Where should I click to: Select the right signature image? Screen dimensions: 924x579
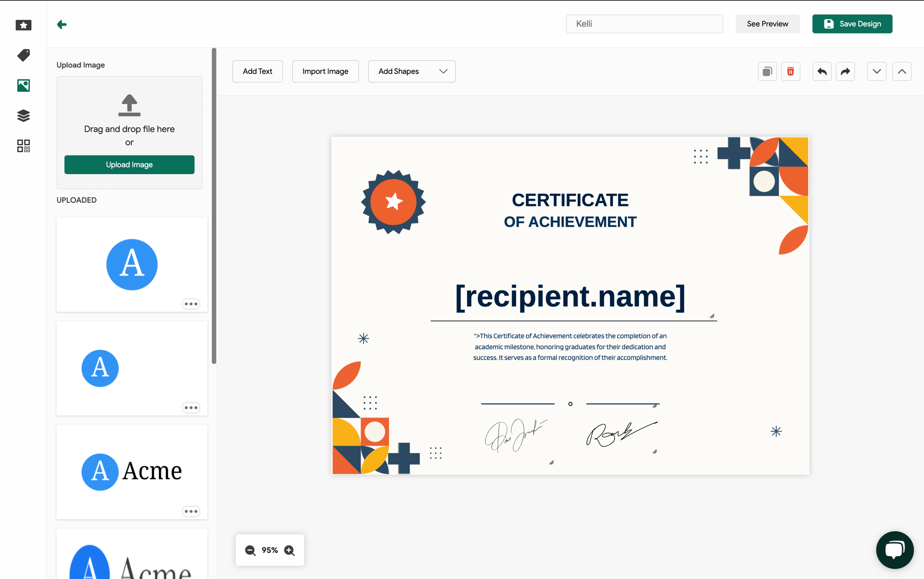pos(622,434)
